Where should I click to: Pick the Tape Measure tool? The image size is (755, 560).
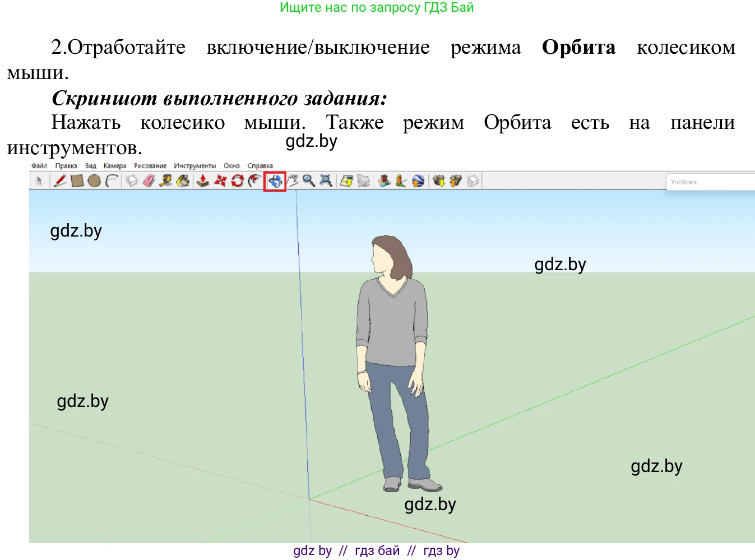click(165, 181)
